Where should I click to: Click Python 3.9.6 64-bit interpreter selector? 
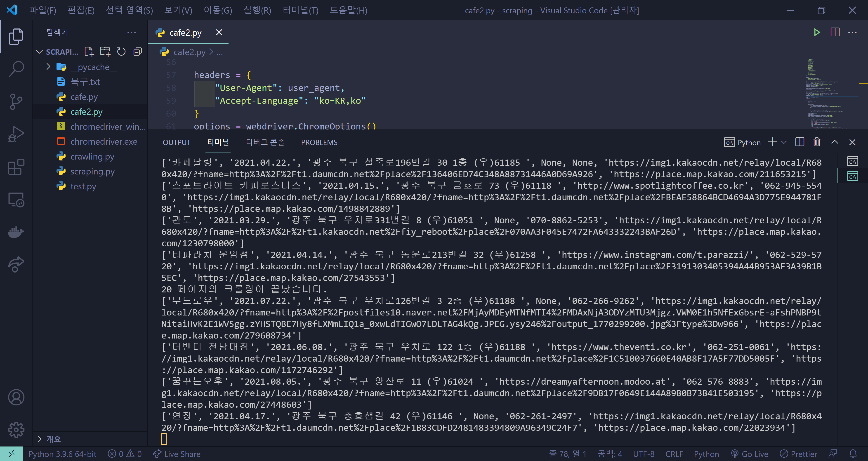click(62, 454)
